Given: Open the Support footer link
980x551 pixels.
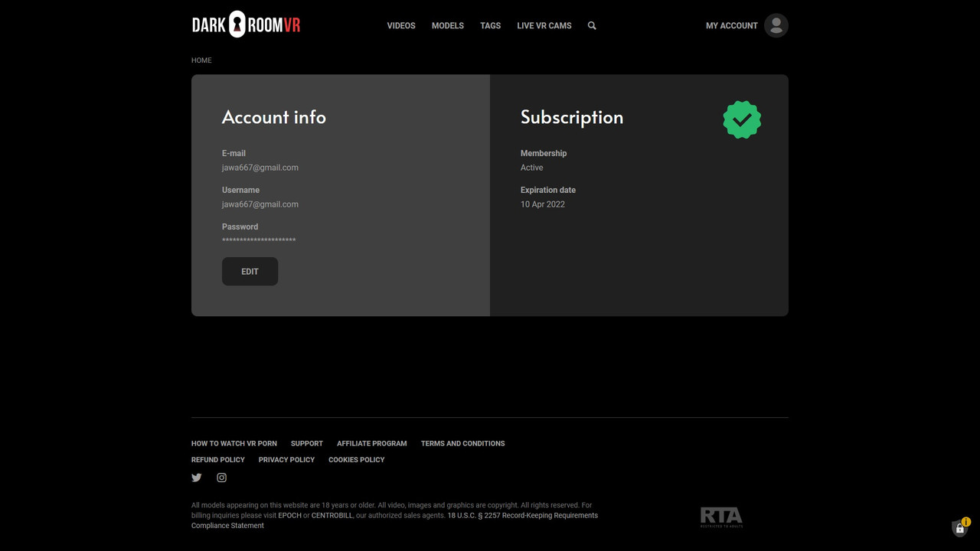Looking at the screenshot, I should pyautogui.click(x=306, y=444).
